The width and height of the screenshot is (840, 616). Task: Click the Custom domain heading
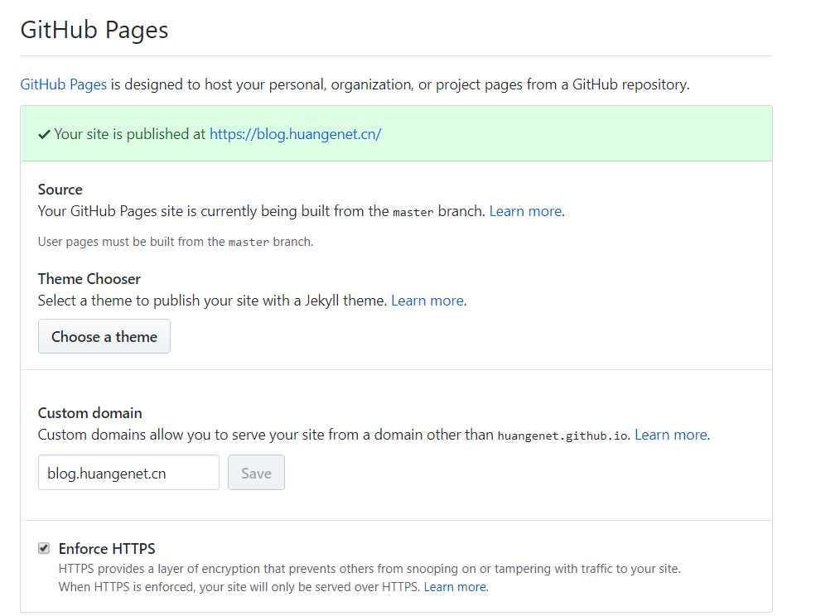pyautogui.click(x=90, y=413)
